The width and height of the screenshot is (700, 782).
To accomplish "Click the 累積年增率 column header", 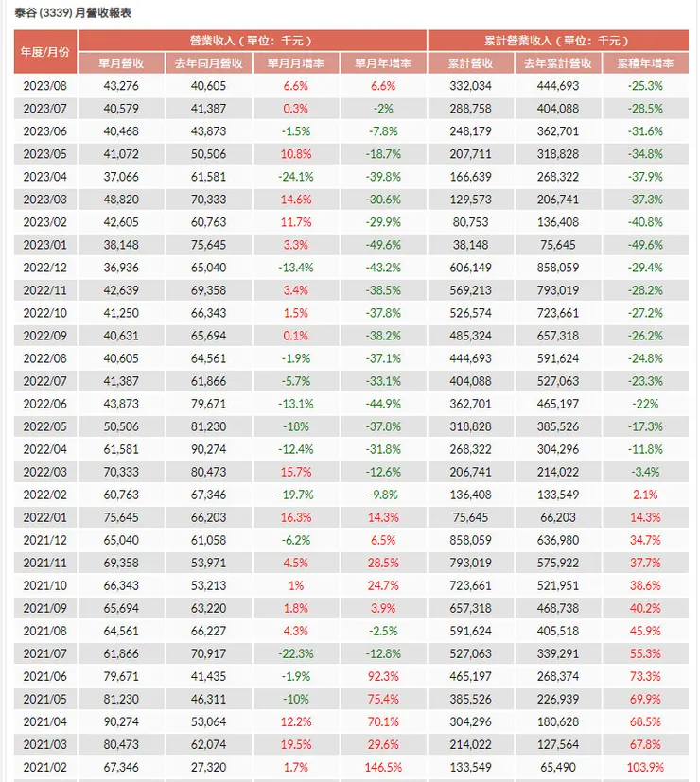I will point(645,63).
